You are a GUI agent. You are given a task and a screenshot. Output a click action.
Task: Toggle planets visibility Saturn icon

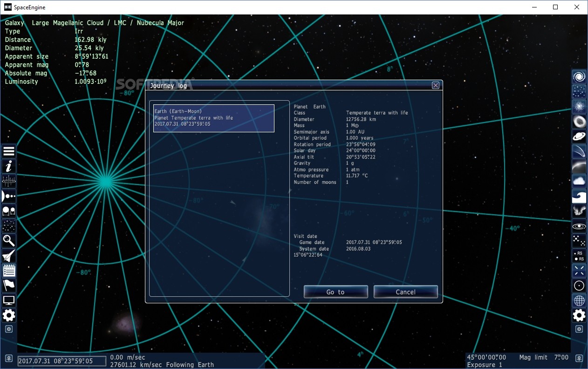tap(579, 137)
